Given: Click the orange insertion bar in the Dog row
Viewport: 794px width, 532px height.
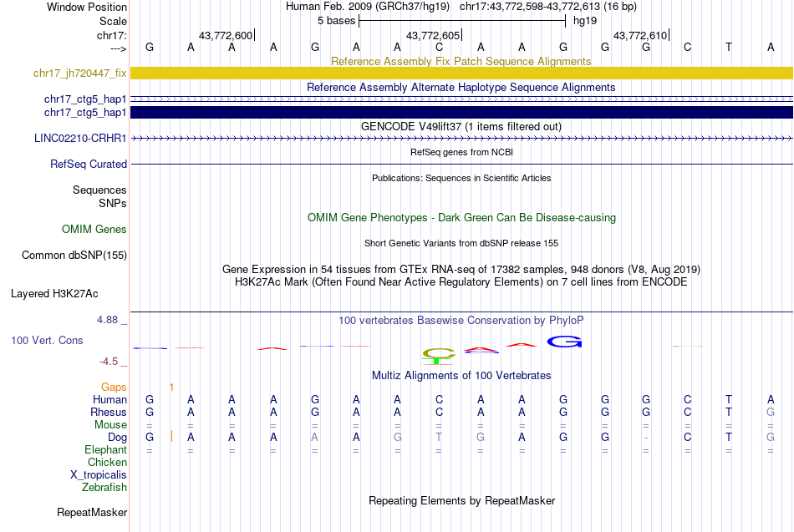Looking at the screenshot, I should coord(171,436).
